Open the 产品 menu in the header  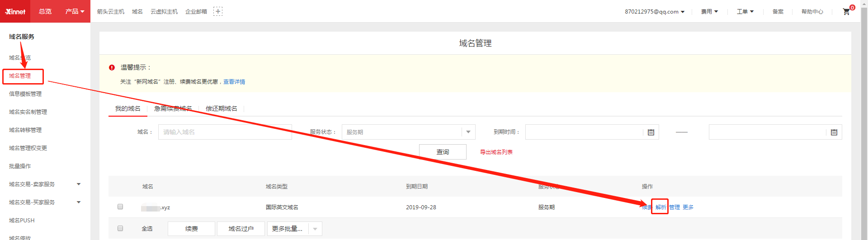pos(75,11)
